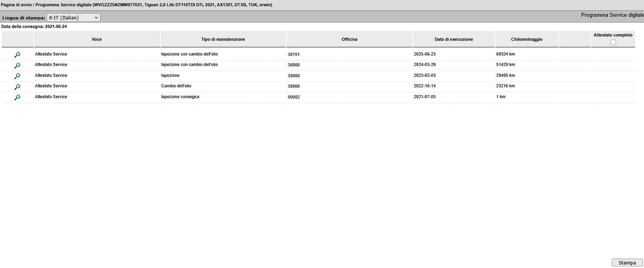The width and height of the screenshot is (644, 268).
Task: Open the Lingua di stampa dropdown
Action: [73, 18]
